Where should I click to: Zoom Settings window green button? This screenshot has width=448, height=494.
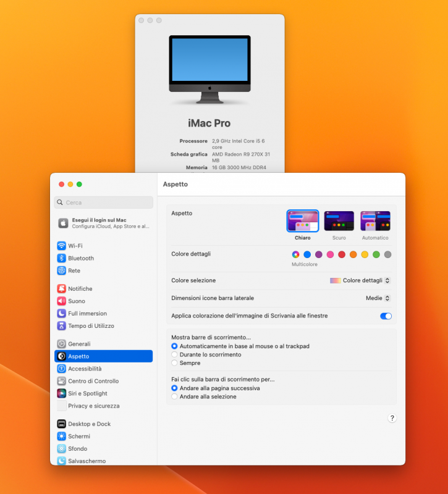click(x=79, y=184)
